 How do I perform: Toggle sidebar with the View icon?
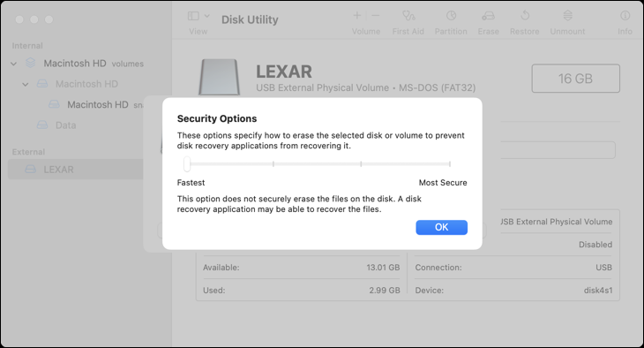(x=193, y=16)
